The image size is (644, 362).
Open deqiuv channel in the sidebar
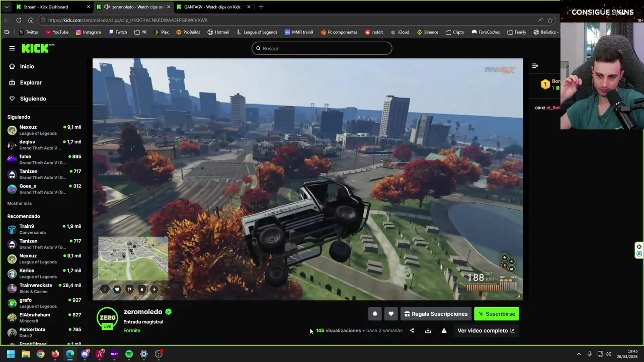[x=44, y=145]
